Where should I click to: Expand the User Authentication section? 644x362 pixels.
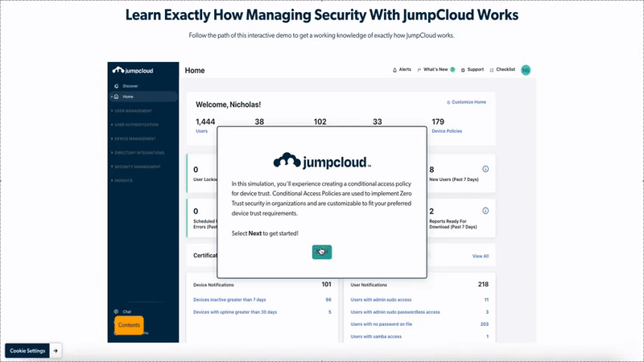coord(136,125)
